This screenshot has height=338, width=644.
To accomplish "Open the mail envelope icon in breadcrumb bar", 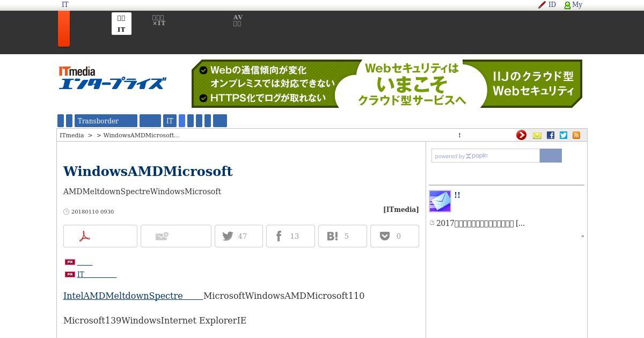I will 537,135.
